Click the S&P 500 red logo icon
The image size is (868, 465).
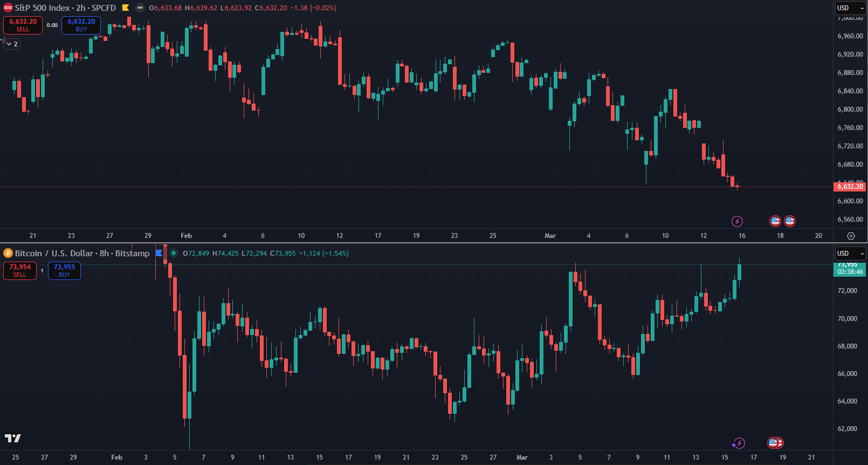coord(8,8)
